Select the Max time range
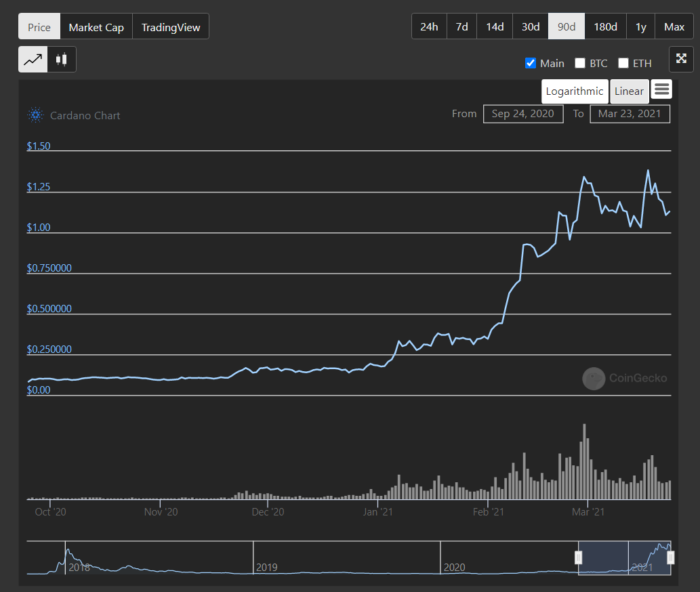Screen dimensions: 700x592 click(x=674, y=27)
